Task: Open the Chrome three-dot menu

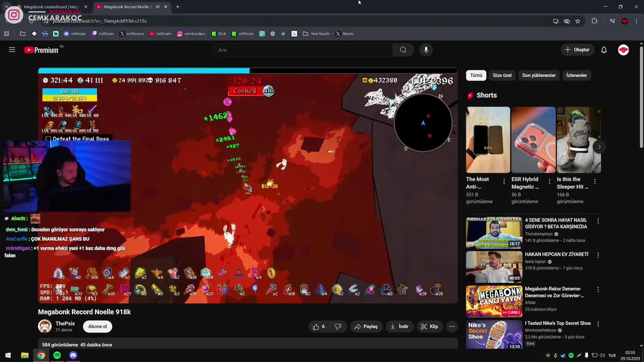Action: [x=636, y=21]
